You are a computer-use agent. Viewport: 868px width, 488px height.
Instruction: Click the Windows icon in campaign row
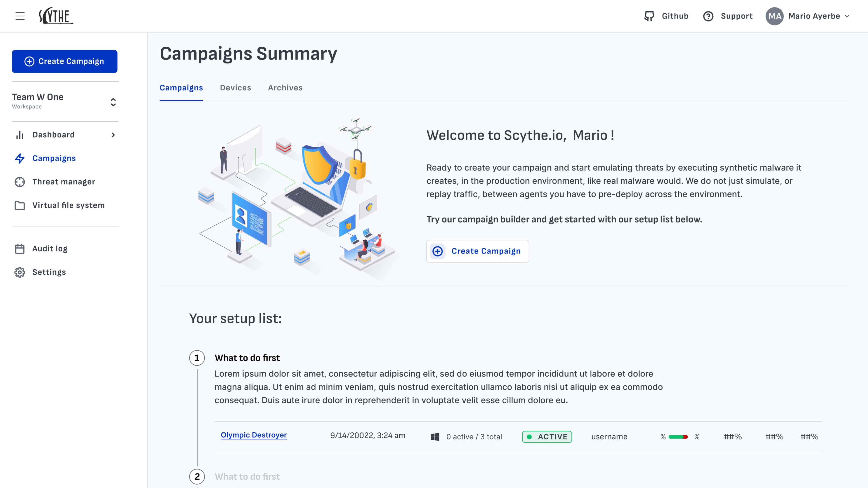435,437
